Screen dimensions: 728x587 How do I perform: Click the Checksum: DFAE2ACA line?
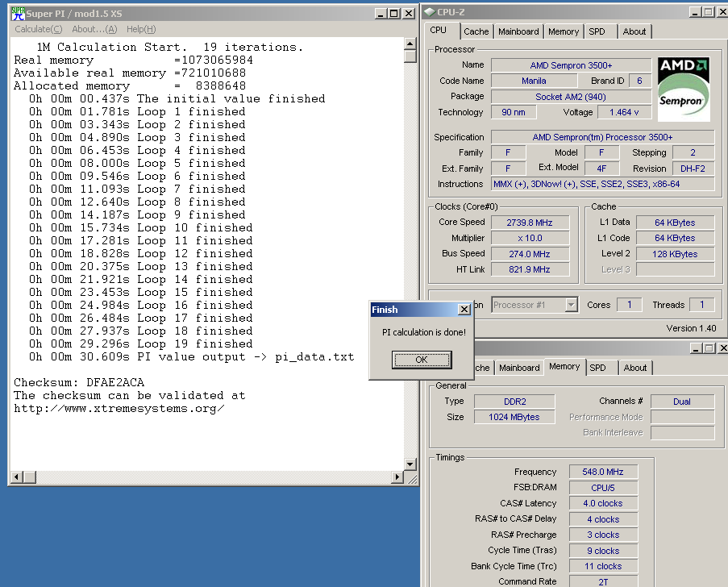pyautogui.click(x=79, y=383)
